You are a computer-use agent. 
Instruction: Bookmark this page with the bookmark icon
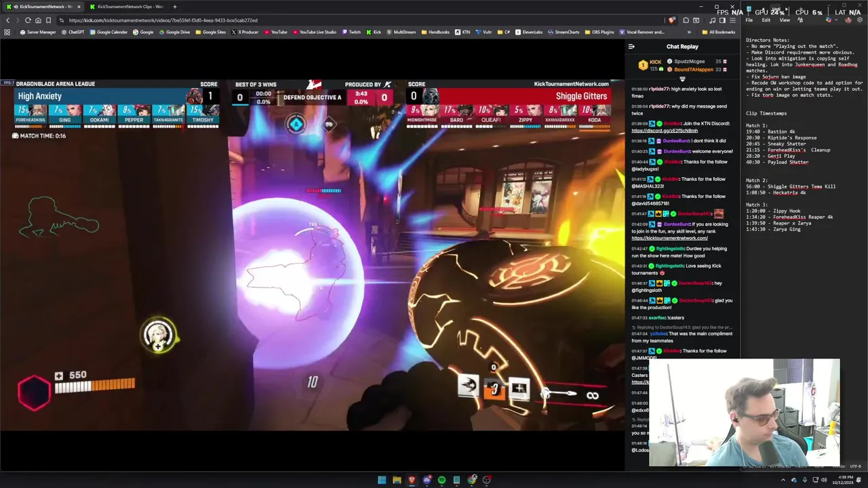tap(48, 20)
